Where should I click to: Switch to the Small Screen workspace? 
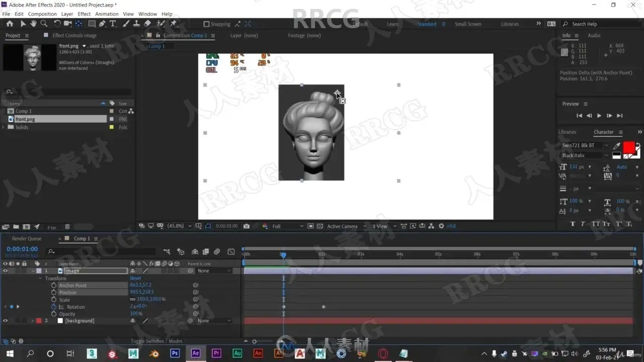click(x=468, y=24)
